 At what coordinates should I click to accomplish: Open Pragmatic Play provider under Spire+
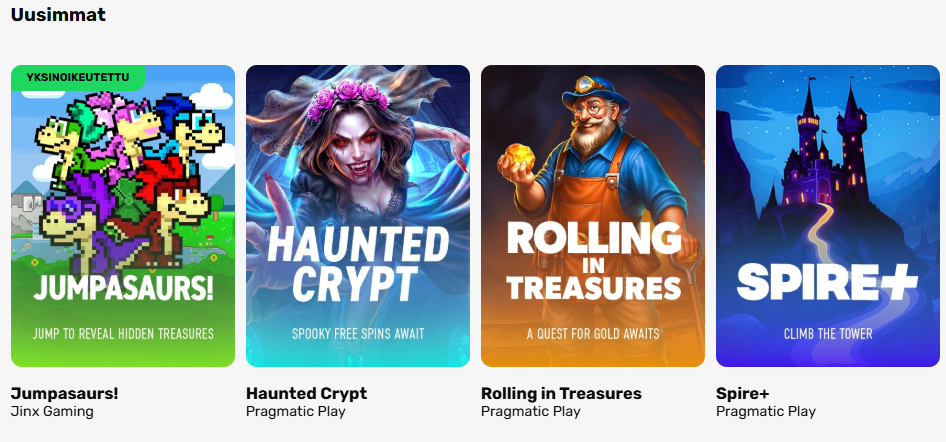coord(766,412)
